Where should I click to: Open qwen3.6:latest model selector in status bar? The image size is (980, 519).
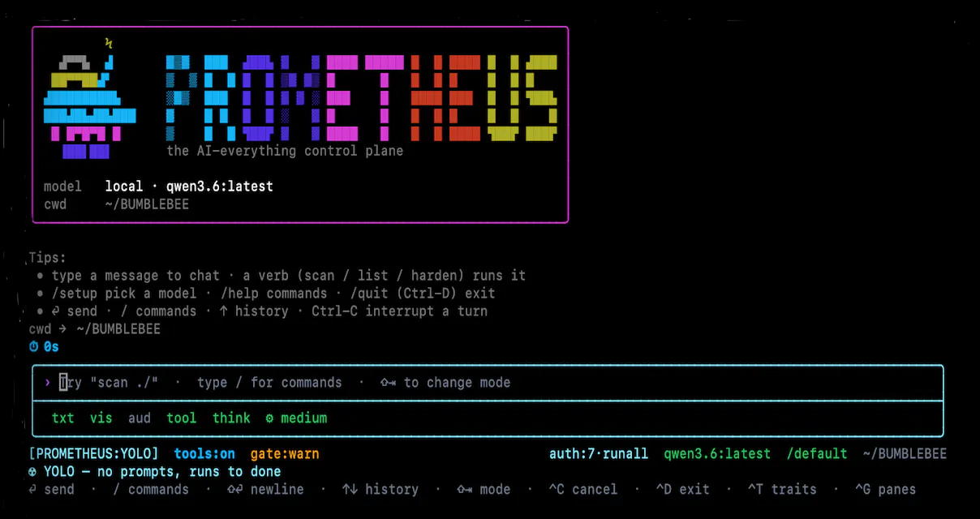coord(717,454)
